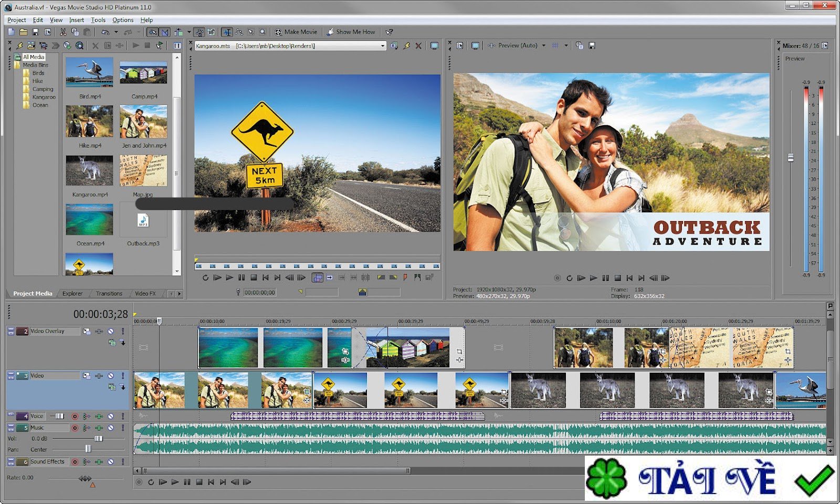Click track motion icon on Video Overlay
Viewport: 840px width, 504px height.
(87, 331)
